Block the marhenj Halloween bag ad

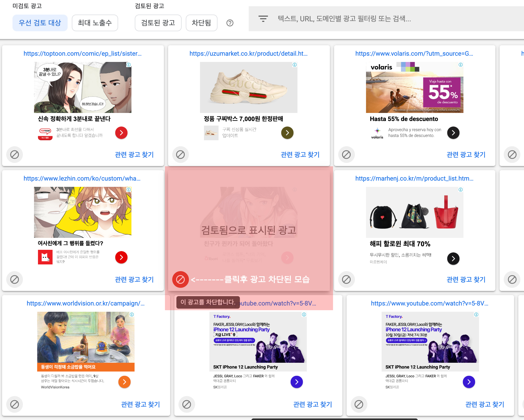pyautogui.click(x=346, y=279)
